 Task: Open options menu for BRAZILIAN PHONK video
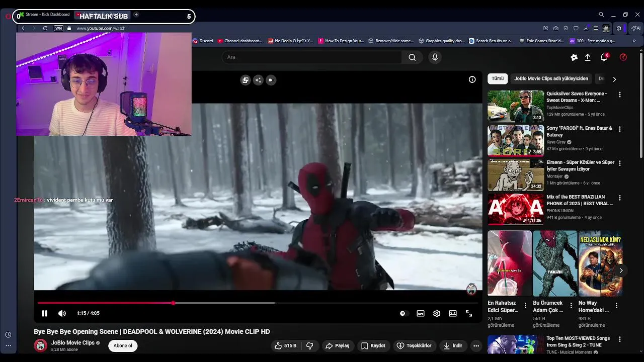click(619, 198)
